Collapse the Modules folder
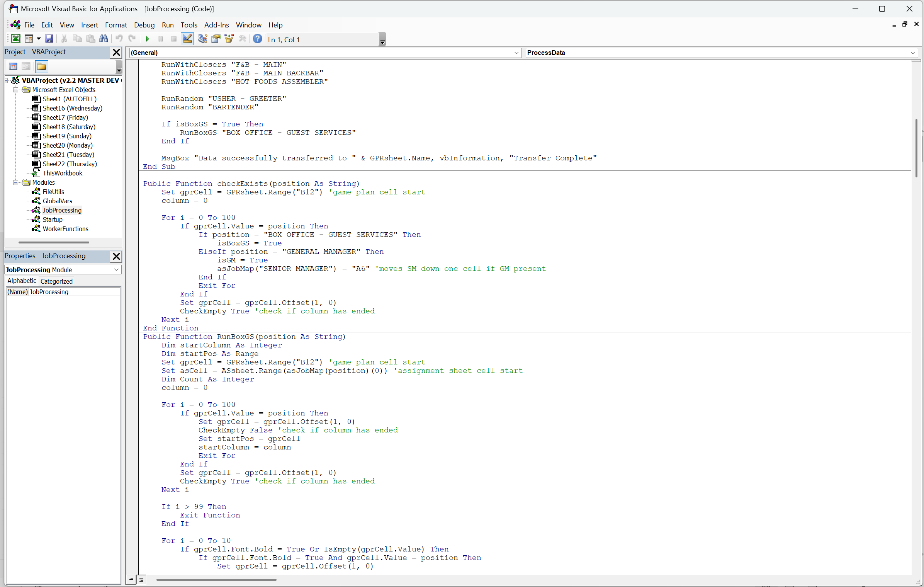 tap(16, 182)
